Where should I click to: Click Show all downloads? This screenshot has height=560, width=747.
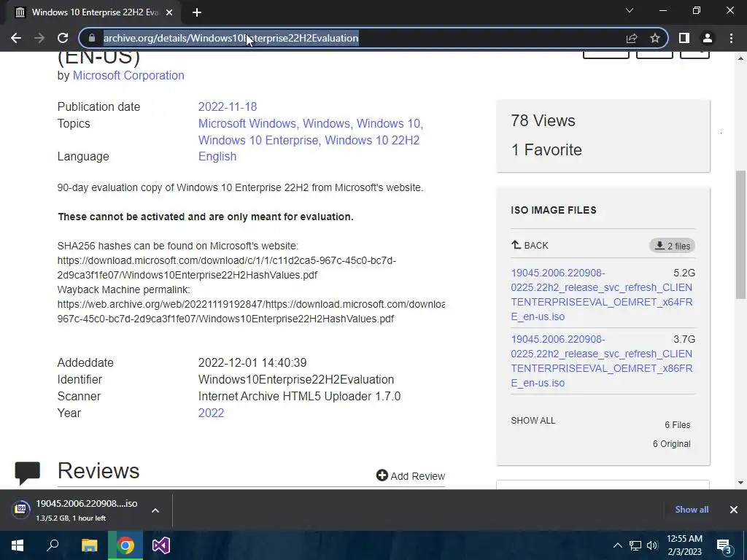coord(692,510)
